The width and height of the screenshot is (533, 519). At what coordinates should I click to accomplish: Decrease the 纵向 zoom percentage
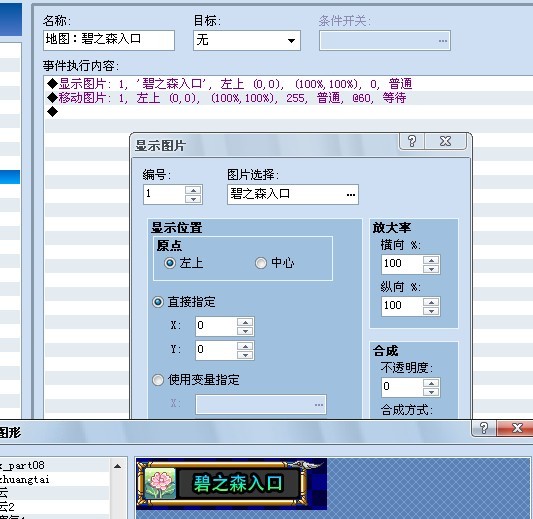(x=431, y=311)
